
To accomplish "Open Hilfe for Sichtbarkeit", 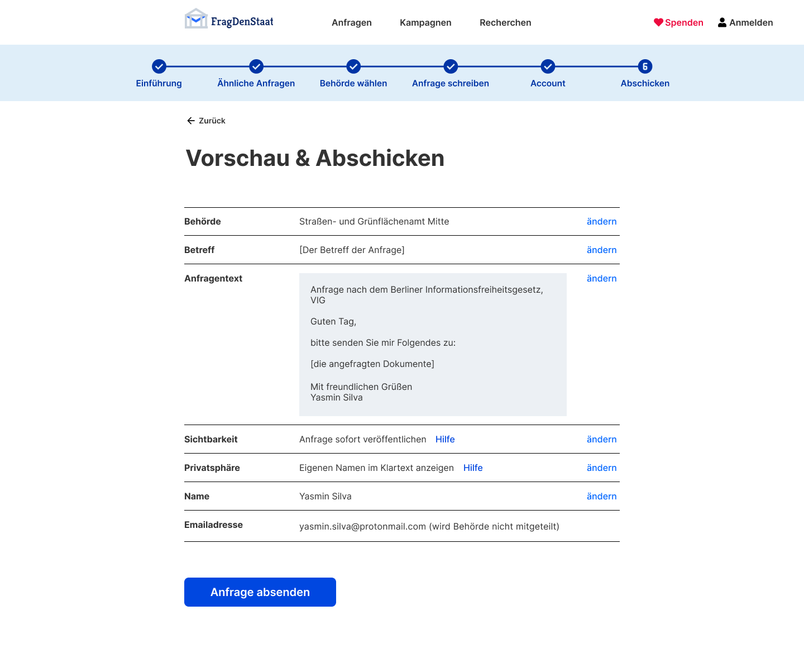I will tap(445, 439).
